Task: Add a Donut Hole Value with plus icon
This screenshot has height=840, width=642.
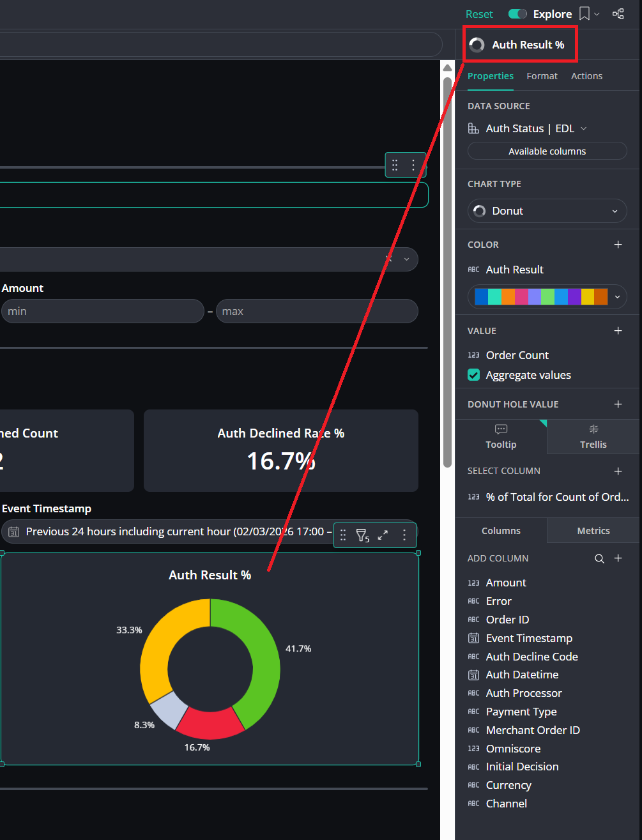Action: point(618,404)
